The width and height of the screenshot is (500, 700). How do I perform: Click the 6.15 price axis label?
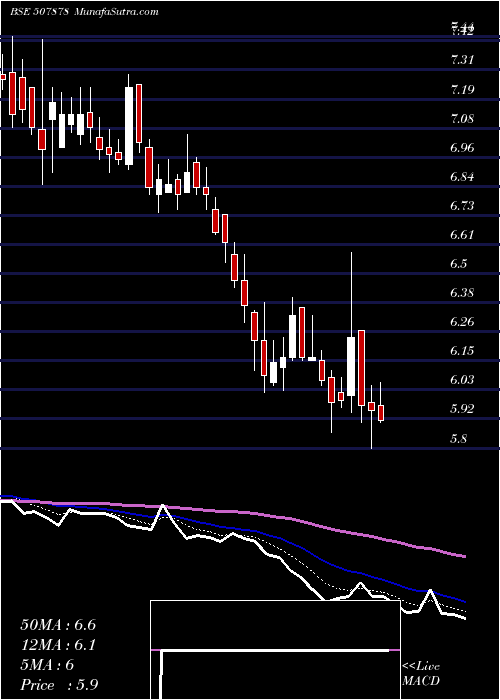pyautogui.click(x=462, y=351)
